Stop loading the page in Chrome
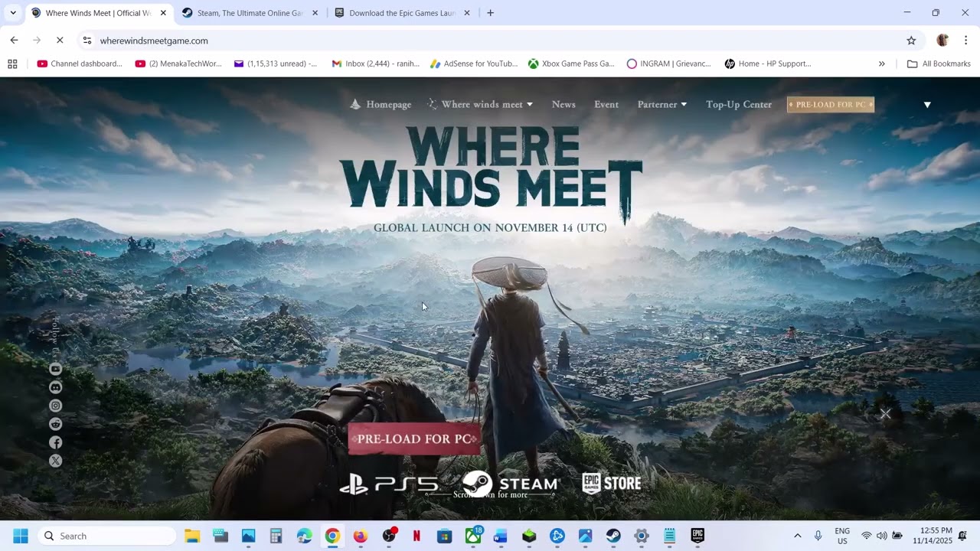Viewport: 980px width, 551px height. (60, 41)
